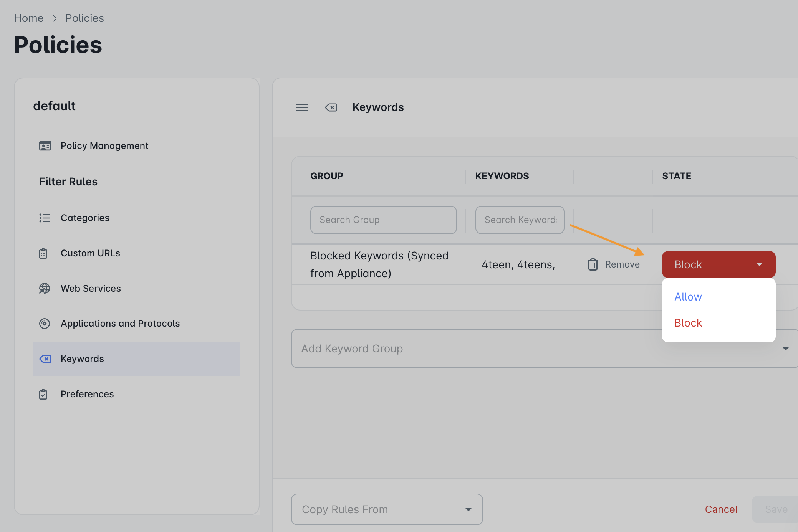Go to Home breadcrumb
The image size is (798, 532).
pos(29,18)
